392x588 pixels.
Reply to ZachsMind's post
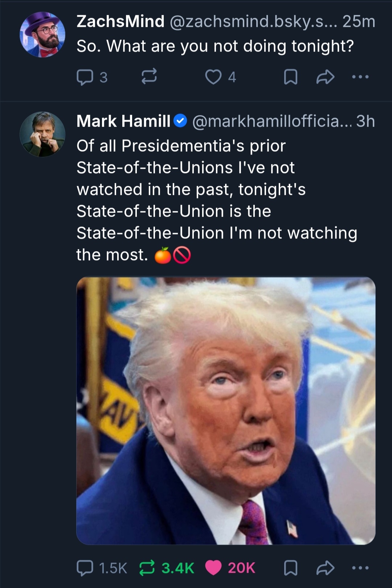(x=85, y=77)
